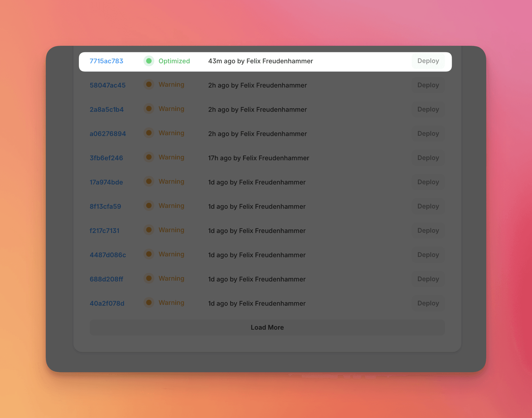This screenshot has height=418, width=532.
Task: Open commit link f217c7131
Action: (104, 231)
